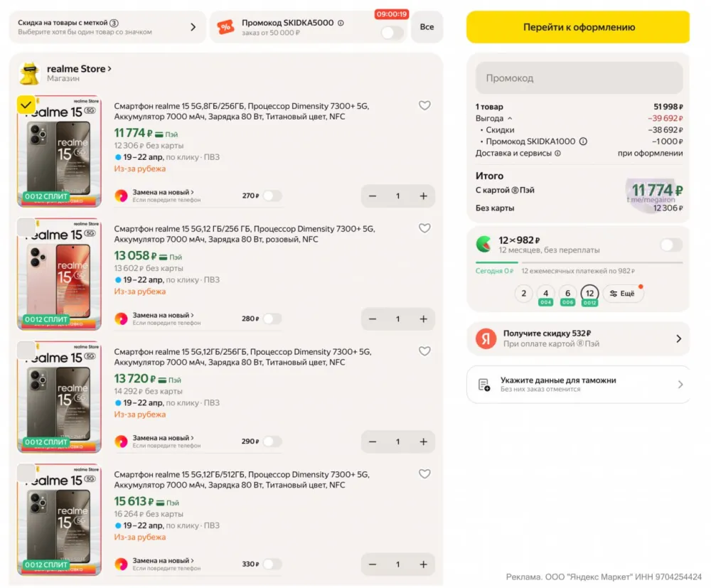Collapse the Выгода savings breakdown
This screenshot has width=711, height=588.
(510, 119)
